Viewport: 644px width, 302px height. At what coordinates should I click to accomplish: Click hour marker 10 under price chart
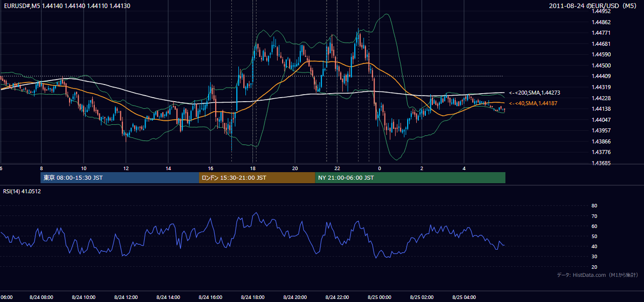coord(84,168)
